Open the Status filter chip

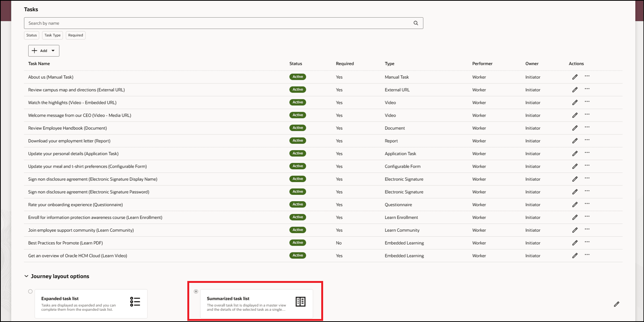pyautogui.click(x=32, y=35)
